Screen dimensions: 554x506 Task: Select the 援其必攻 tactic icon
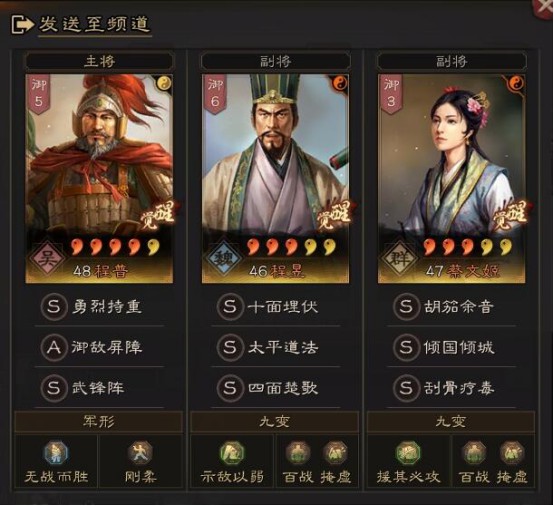coord(408,452)
